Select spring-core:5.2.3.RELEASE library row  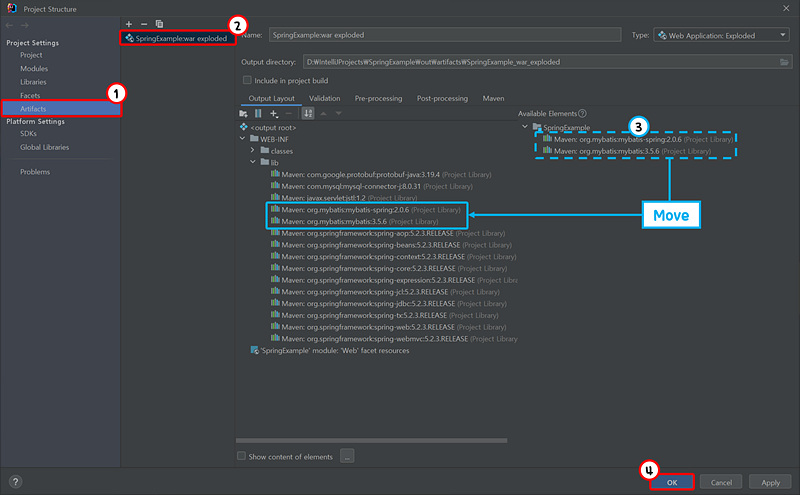tap(389, 268)
